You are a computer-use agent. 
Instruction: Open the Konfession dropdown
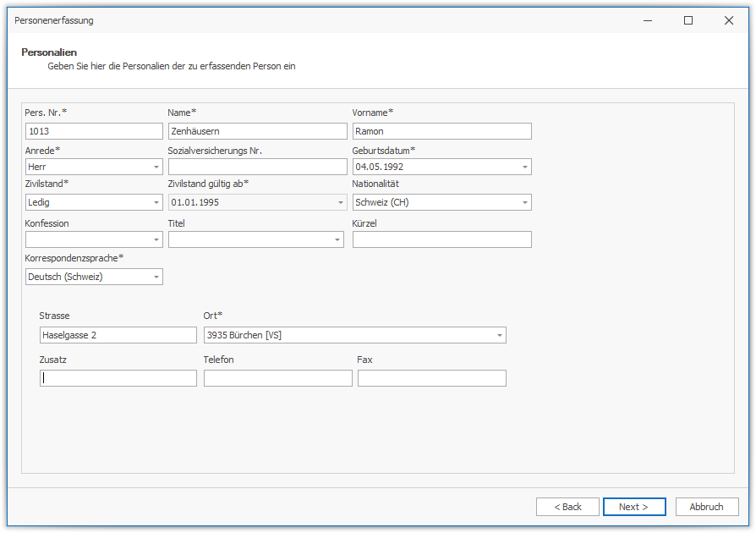point(156,240)
